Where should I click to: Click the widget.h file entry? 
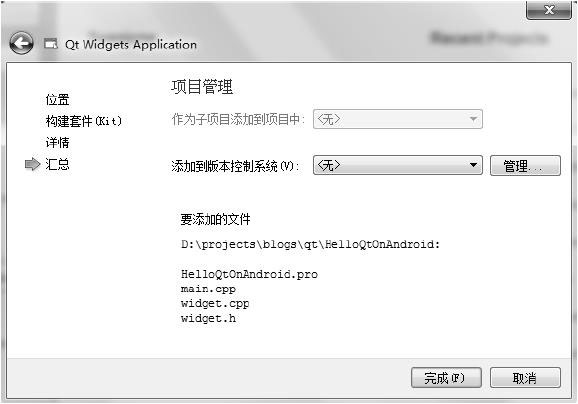(x=208, y=318)
